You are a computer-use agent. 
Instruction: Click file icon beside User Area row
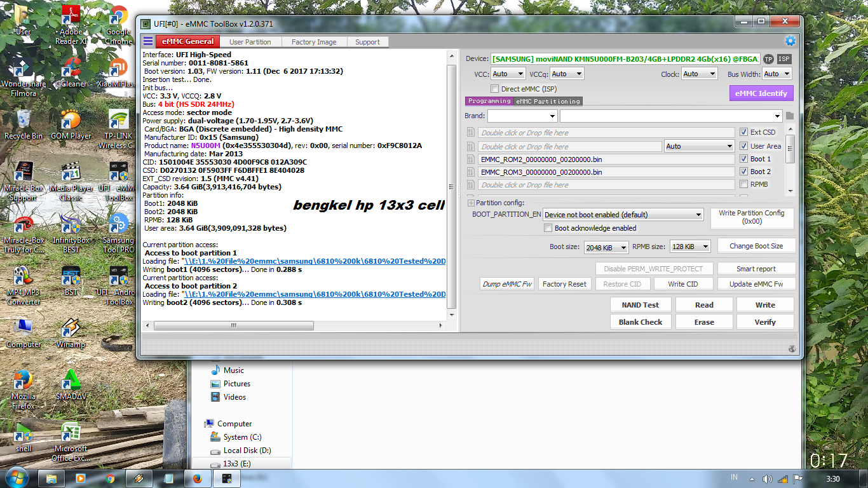click(471, 146)
